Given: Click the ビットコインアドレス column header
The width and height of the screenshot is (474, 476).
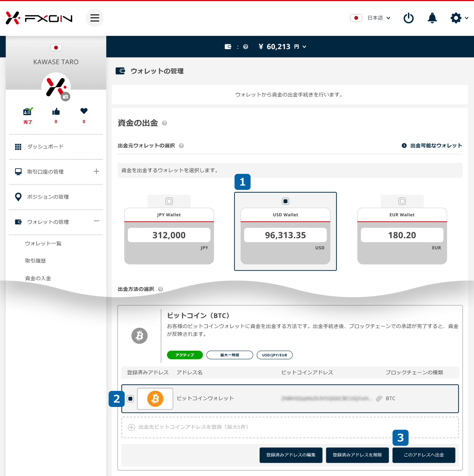Looking at the screenshot, I should pyautogui.click(x=307, y=372).
